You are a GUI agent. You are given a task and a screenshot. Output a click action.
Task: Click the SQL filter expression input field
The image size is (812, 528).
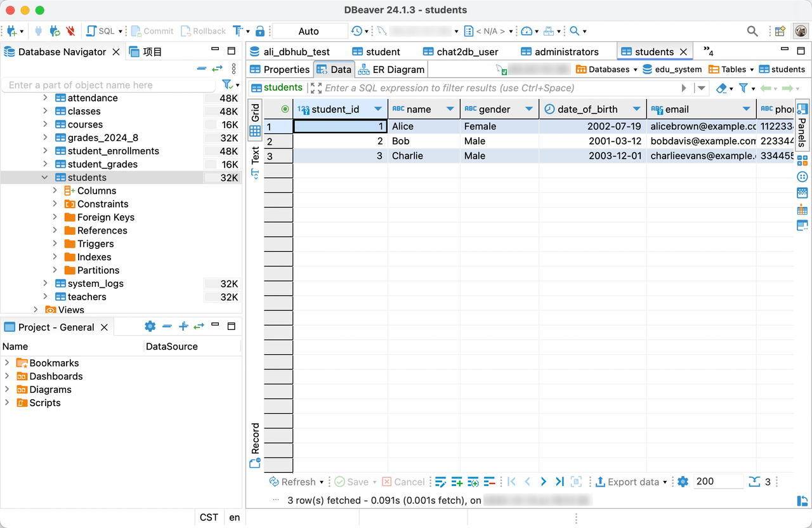point(495,88)
